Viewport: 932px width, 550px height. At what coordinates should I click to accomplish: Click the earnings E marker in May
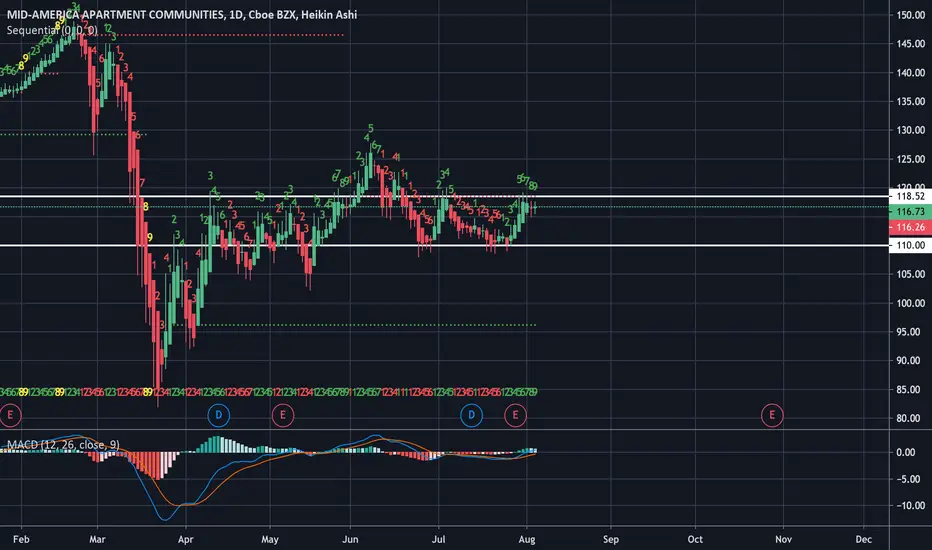coord(283,415)
